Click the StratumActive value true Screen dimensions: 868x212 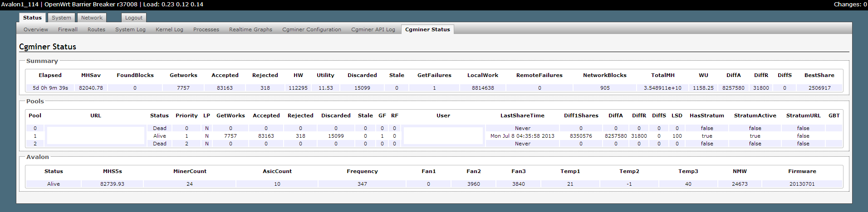[755, 136]
